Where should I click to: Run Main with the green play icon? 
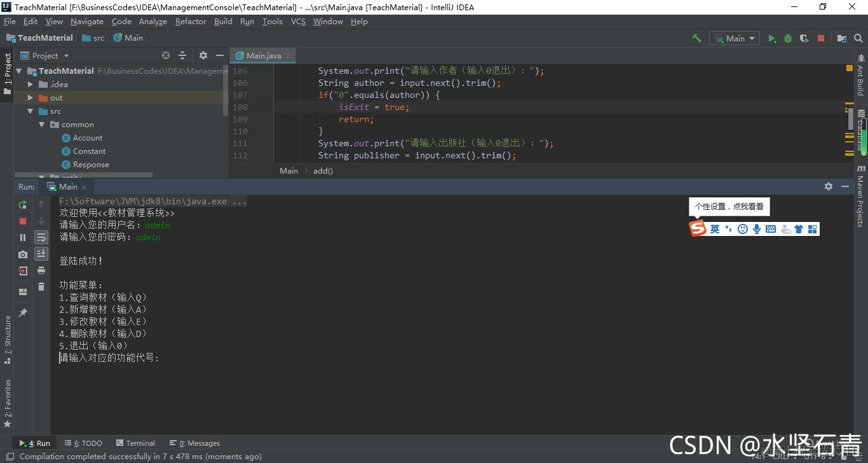point(772,38)
